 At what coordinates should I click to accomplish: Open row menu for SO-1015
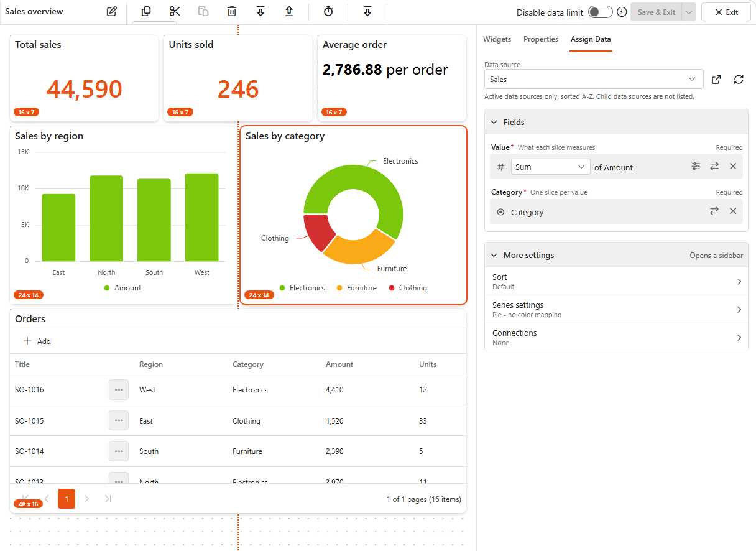(119, 420)
